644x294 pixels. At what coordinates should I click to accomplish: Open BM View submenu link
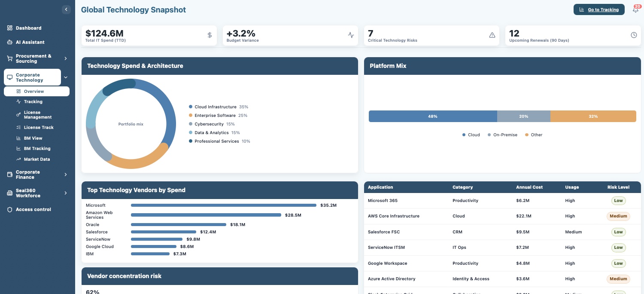tap(33, 138)
